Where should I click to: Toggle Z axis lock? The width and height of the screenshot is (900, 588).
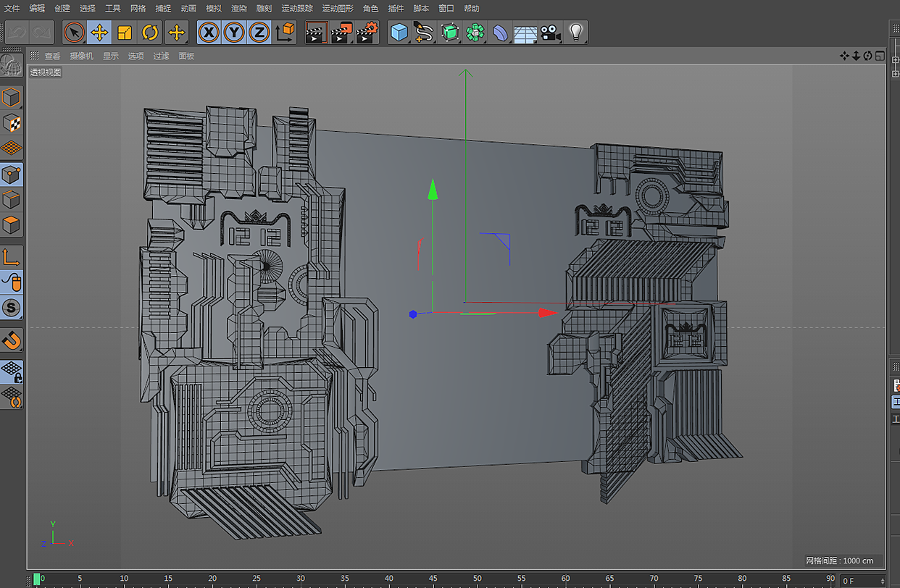(259, 33)
